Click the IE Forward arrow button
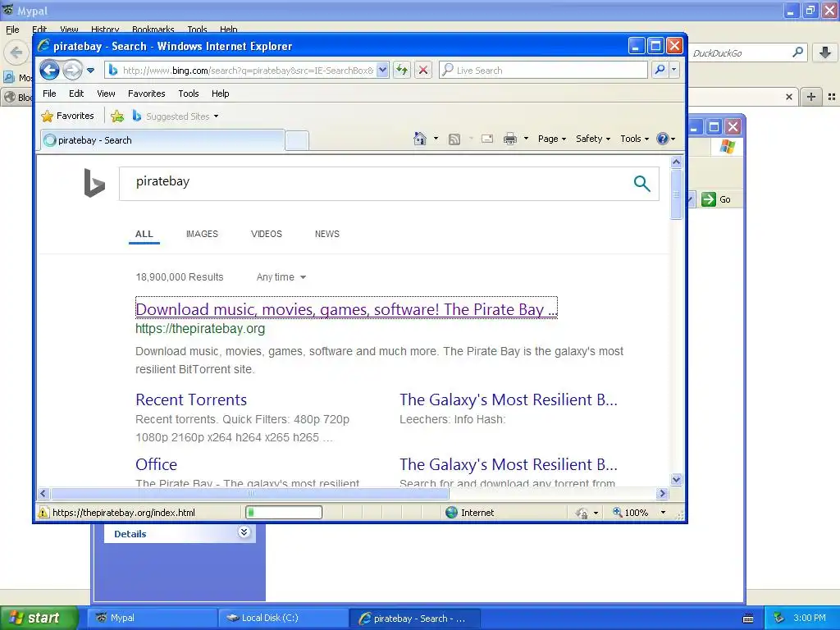Image resolution: width=840 pixels, height=630 pixels. [x=73, y=71]
